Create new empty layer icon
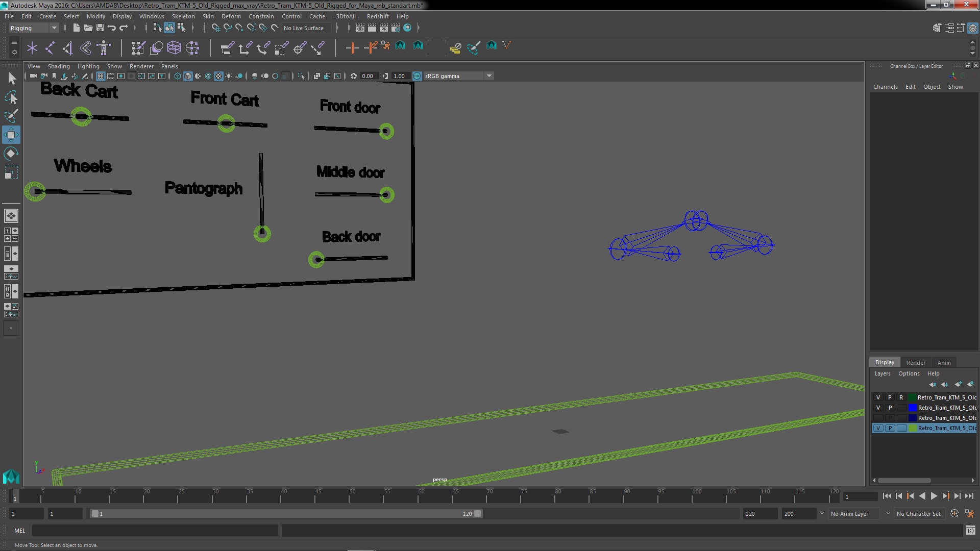980x551 pixels. pyautogui.click(x=958, y=384)
